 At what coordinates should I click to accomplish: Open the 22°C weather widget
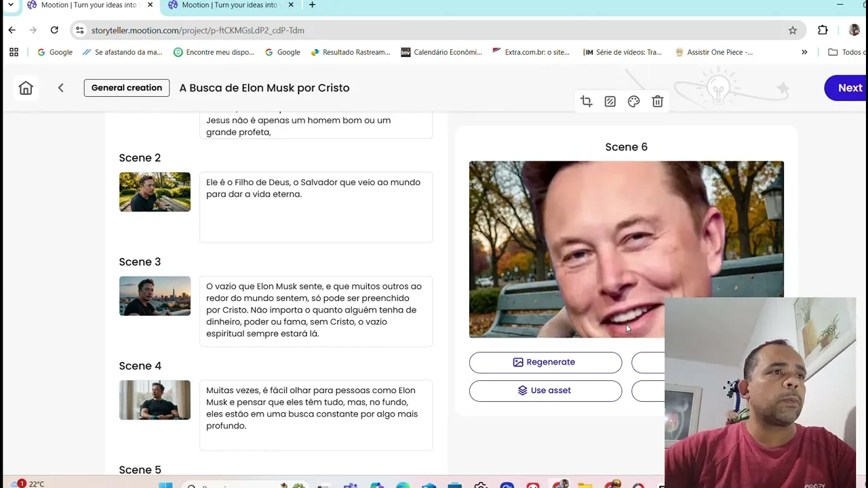pos(29,483)
